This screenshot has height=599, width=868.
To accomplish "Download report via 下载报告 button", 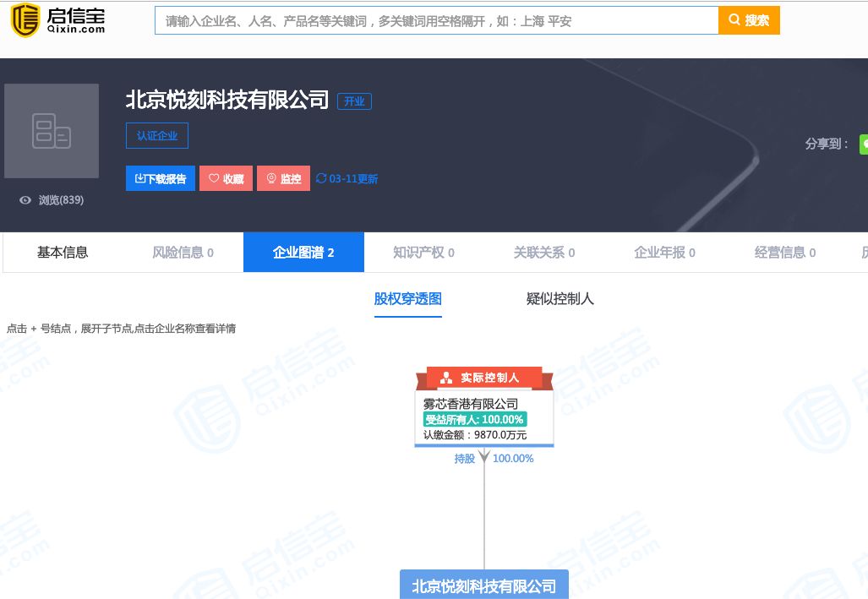I will tap(161, 178).
